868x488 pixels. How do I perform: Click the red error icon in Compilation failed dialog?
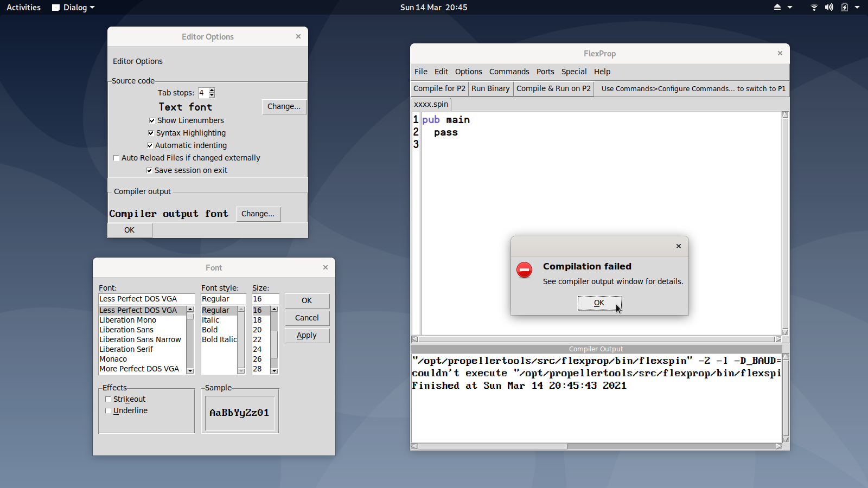[524, 270]
